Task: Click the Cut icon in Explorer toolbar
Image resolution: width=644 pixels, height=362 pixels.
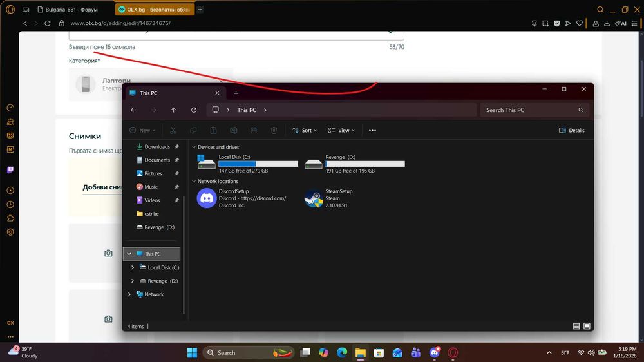Action: 173,130
